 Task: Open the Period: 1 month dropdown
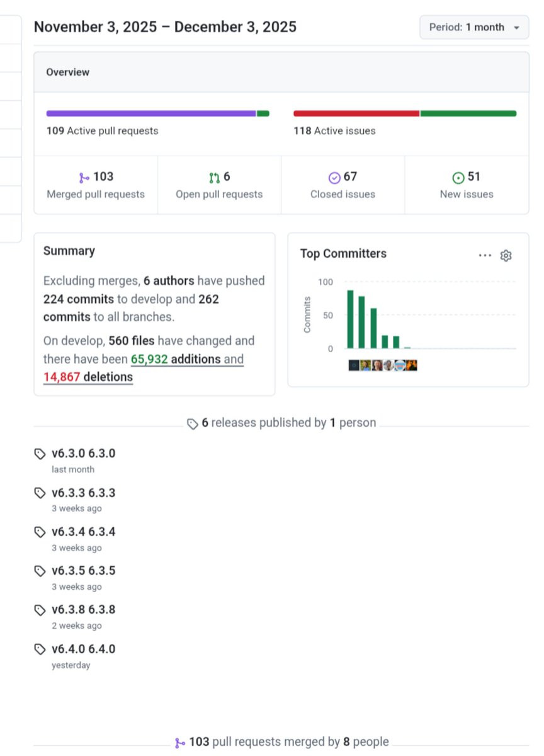[x=474, y=28]
